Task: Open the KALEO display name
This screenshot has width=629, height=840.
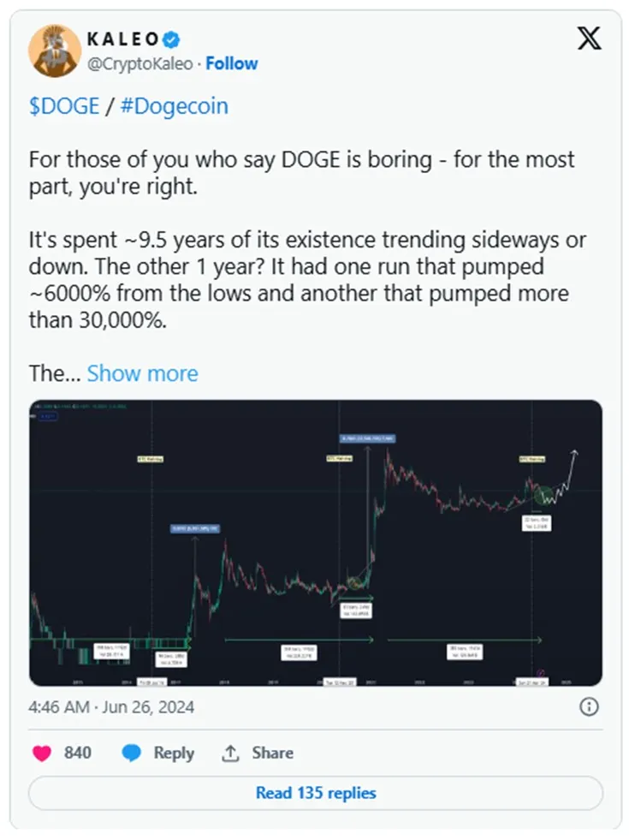Action: (x=122, y=39)
